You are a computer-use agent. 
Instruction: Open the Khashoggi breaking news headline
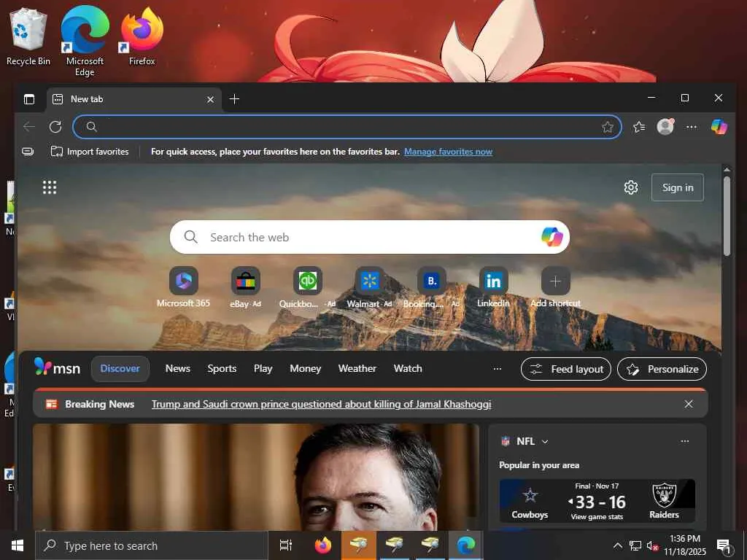coord(321,404)
